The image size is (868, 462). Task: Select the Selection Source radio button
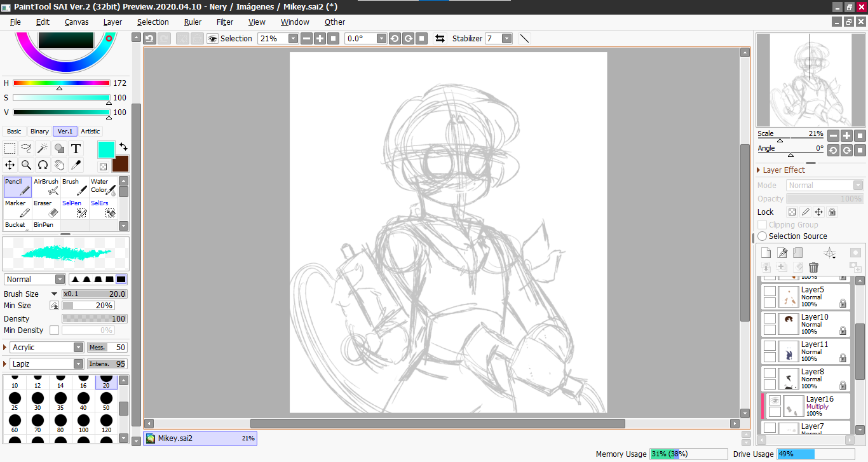763,236
